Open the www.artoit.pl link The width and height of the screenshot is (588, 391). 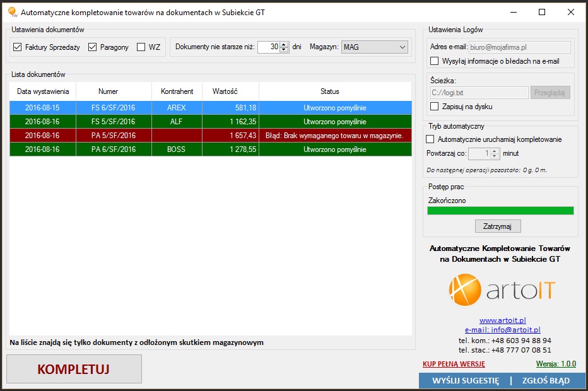(x=502, y=320)
